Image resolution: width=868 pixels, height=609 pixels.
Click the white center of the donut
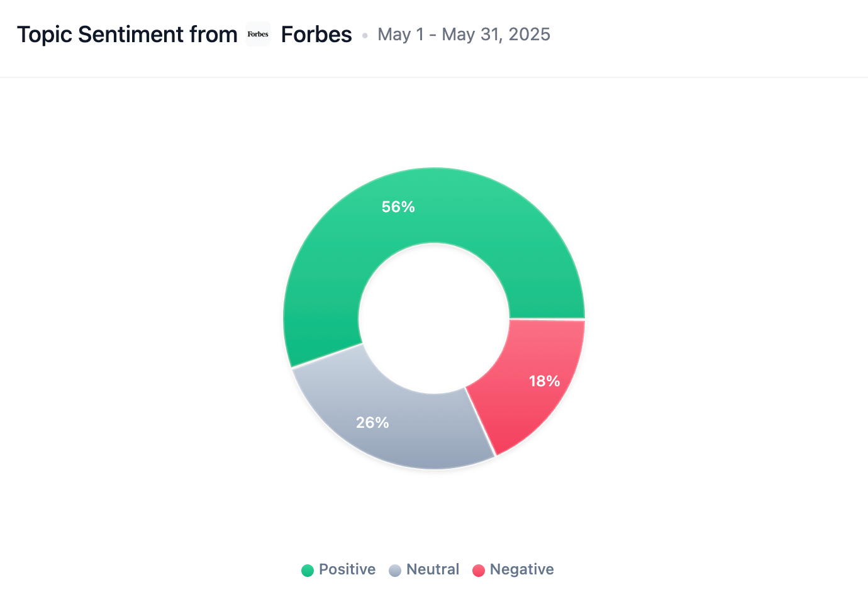pos(434,318)
